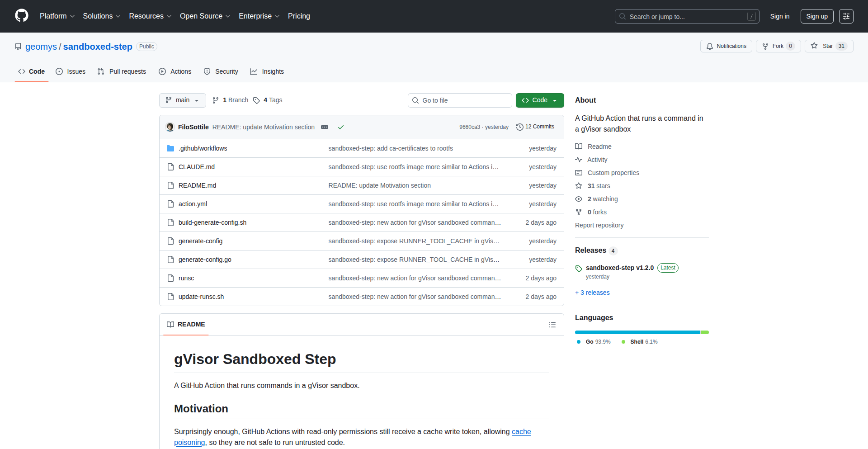Open the Insights tab

267,71
